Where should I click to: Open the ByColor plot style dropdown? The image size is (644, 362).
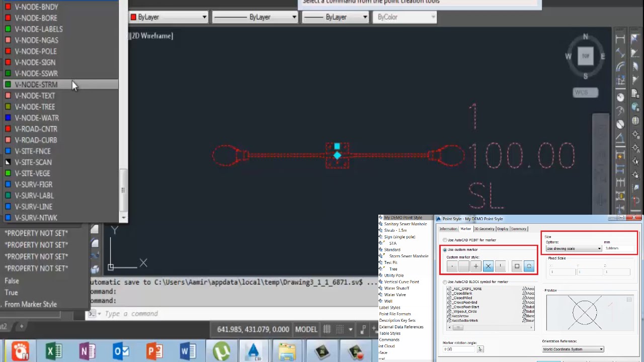click(405, 17)
